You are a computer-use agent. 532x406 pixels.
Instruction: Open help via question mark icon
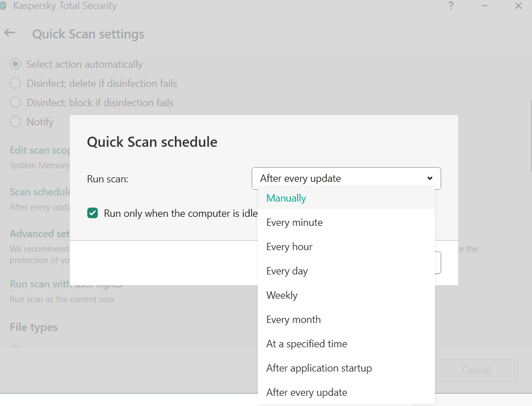pos(451,6)
